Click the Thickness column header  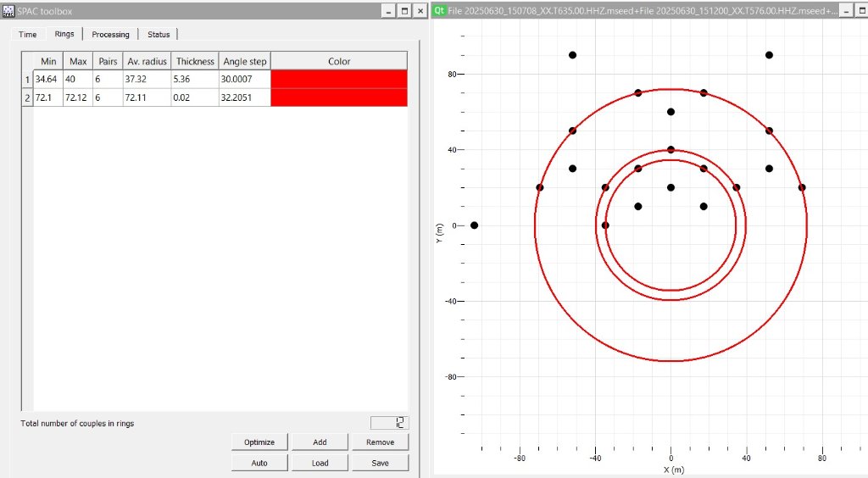195,61
